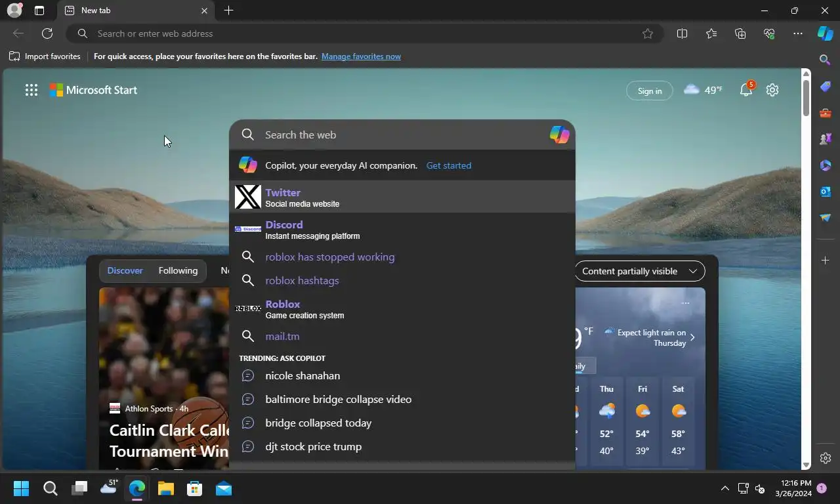This screenshot has height=504, width=840.
Task: Open the tab actions menu icon
Action: pos(39,10)
